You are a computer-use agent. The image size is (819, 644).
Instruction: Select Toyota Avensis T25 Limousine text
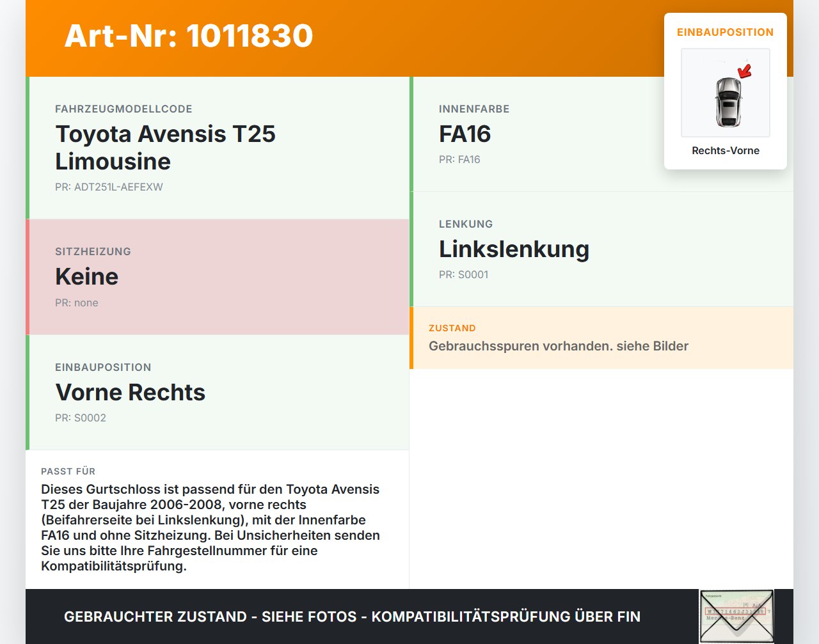(165, 148)
